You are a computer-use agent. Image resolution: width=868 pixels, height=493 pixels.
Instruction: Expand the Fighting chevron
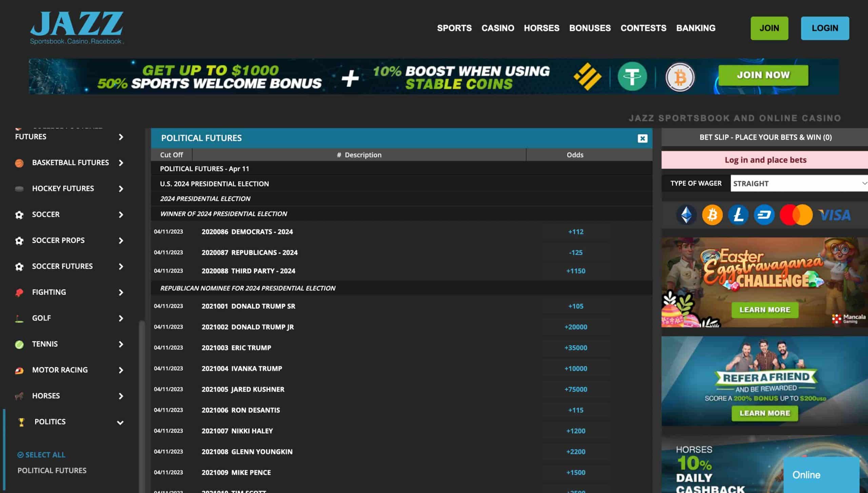coord(121,293)
